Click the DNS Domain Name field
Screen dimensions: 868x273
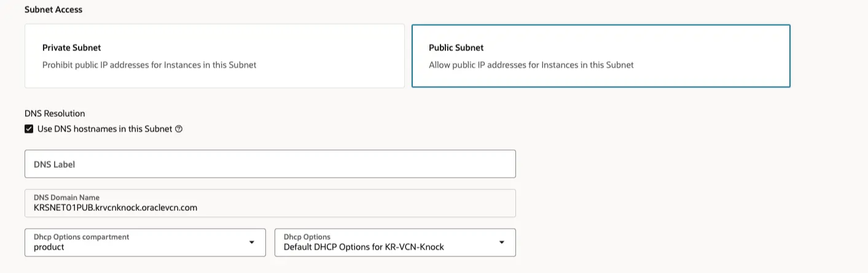(x=270, y=203)
